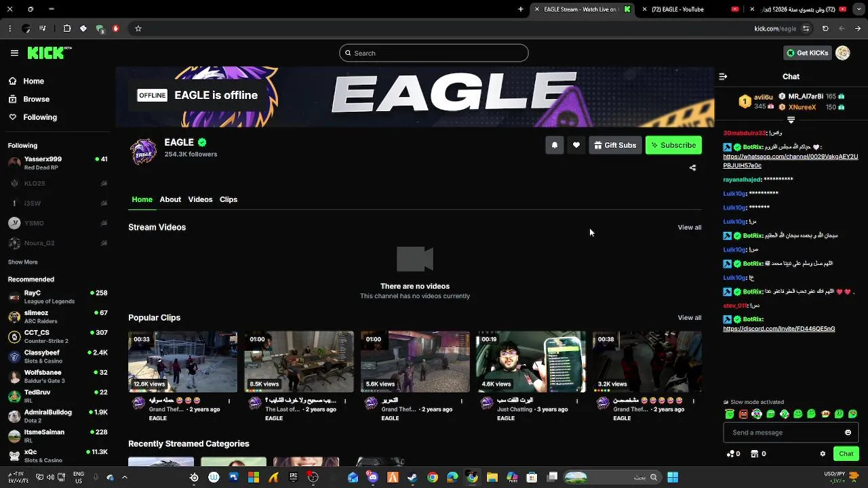Image resolution: width=868 pixels, height=488 pixels.
Task: Open CCT_CS recommended channel
Action: pos(58,336)
